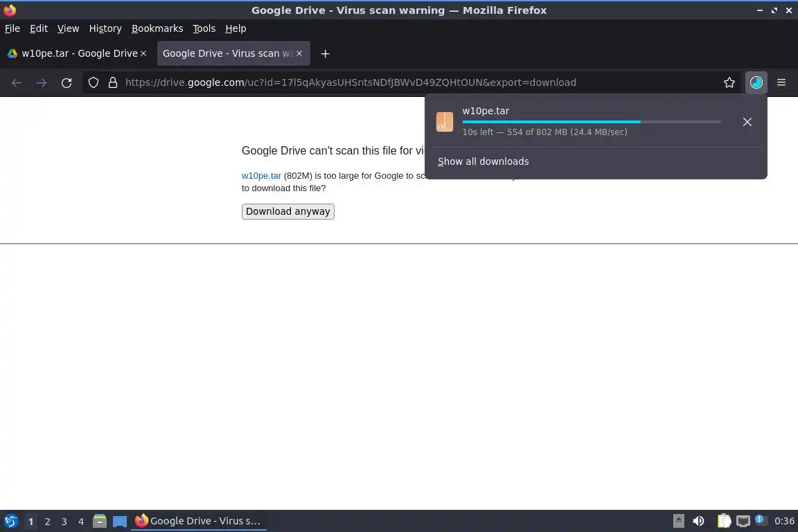Open the Bookmarks menu
Viewport: 798px width, 532px height.
point(157,28)
